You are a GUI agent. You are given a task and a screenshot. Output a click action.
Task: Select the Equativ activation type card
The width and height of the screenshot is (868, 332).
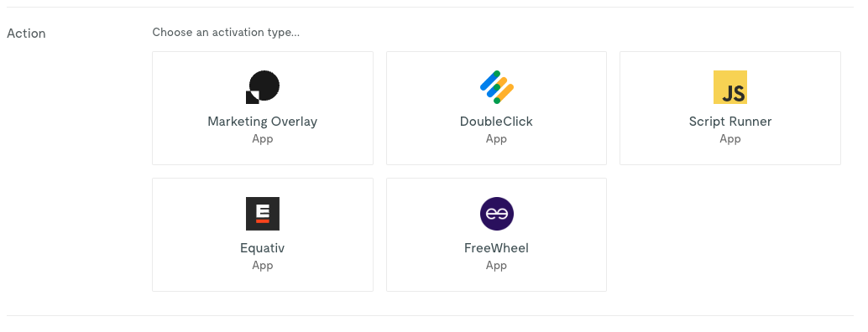263,235
